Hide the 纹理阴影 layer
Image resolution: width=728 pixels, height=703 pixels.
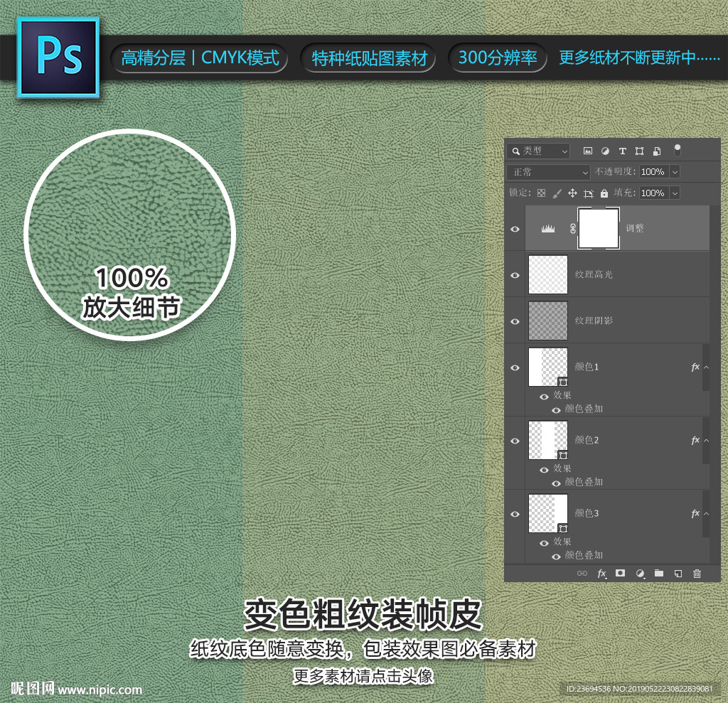click(x=515, y=321)
